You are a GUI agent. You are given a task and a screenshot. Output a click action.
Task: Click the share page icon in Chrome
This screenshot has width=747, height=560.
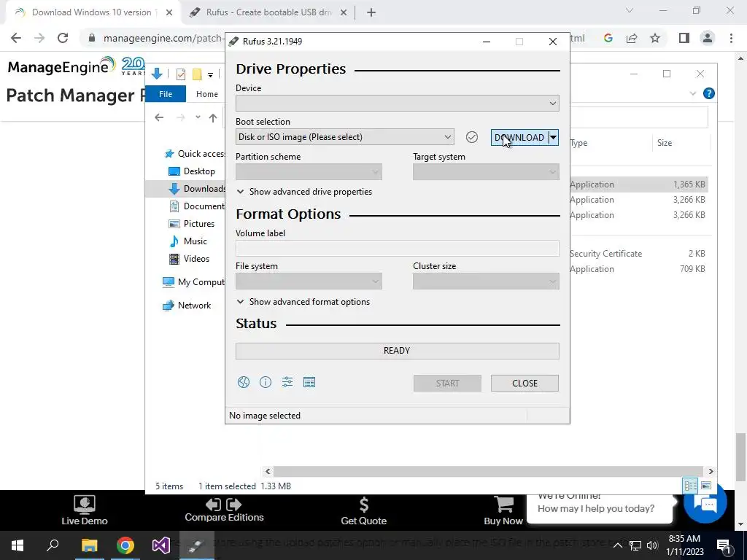pyautogui.click(x=632, y=38)
